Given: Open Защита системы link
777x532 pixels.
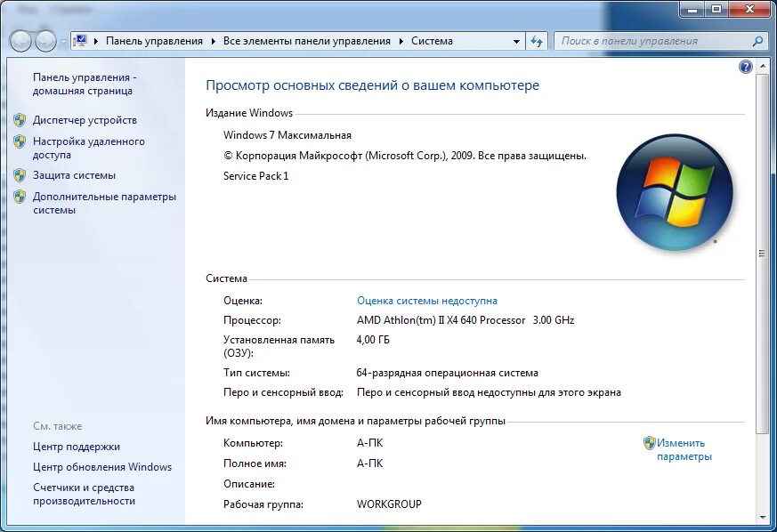Looking at the screenshot, I should pos(74,175).
